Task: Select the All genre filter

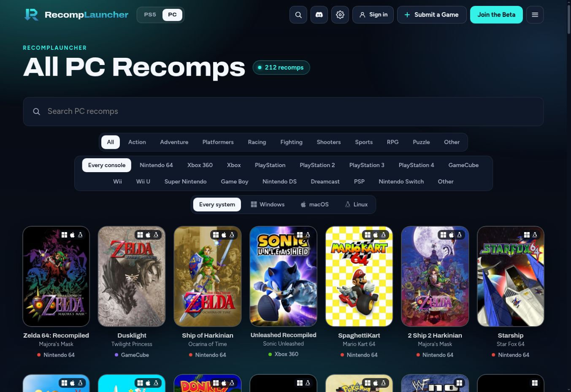Action: pyautogui.click(x=111, y=142)
